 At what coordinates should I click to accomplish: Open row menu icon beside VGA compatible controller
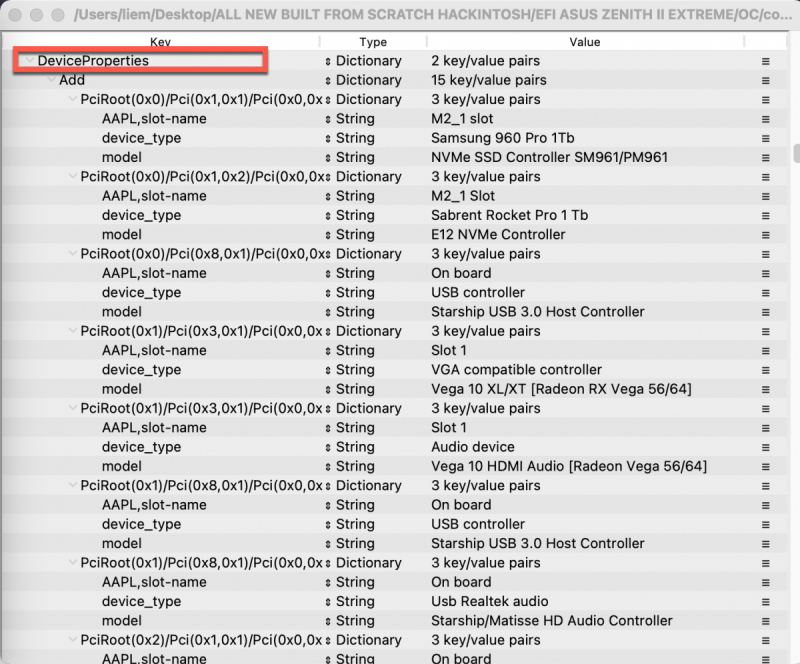(765, 370)
